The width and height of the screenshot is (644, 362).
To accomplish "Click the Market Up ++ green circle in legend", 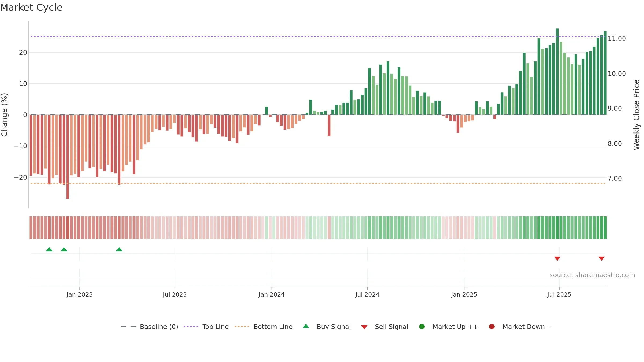I will (x=422, y=327).
